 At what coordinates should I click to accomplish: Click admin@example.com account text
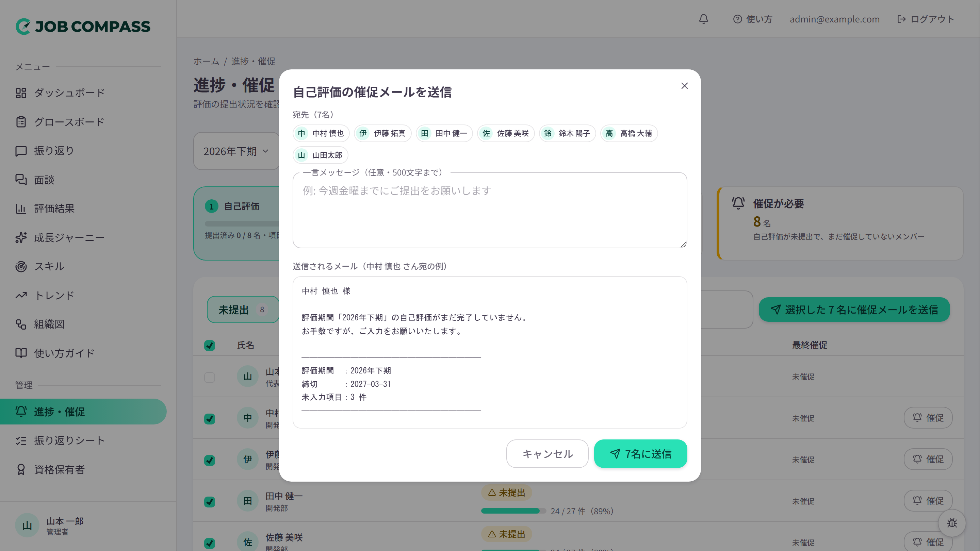(835, 19)
